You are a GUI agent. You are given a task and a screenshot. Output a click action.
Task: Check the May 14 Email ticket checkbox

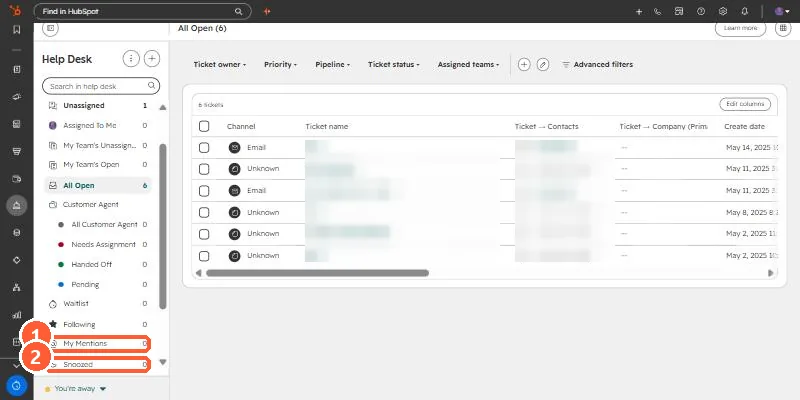click(x=204, y=147)
